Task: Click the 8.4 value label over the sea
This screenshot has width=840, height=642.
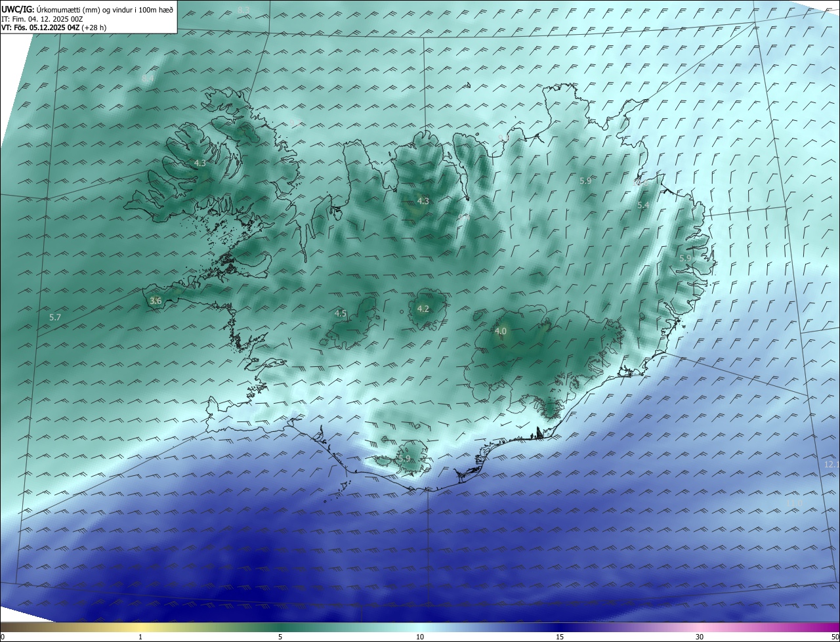Action: (148, 78)
